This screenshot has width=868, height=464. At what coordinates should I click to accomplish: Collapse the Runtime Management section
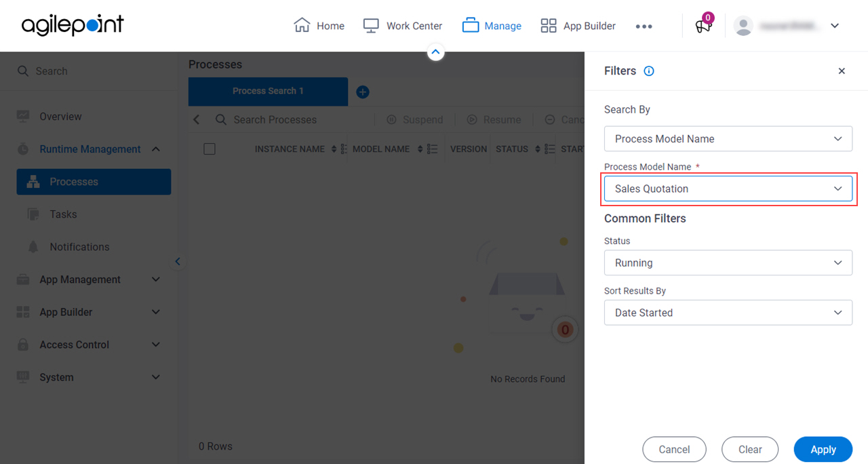click(156, 149)
